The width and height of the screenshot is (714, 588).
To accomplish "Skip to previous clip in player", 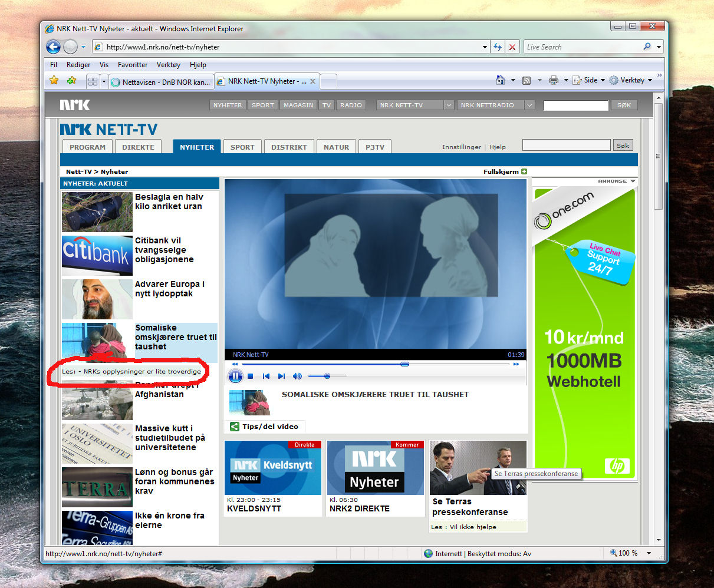I will point(266,376).
